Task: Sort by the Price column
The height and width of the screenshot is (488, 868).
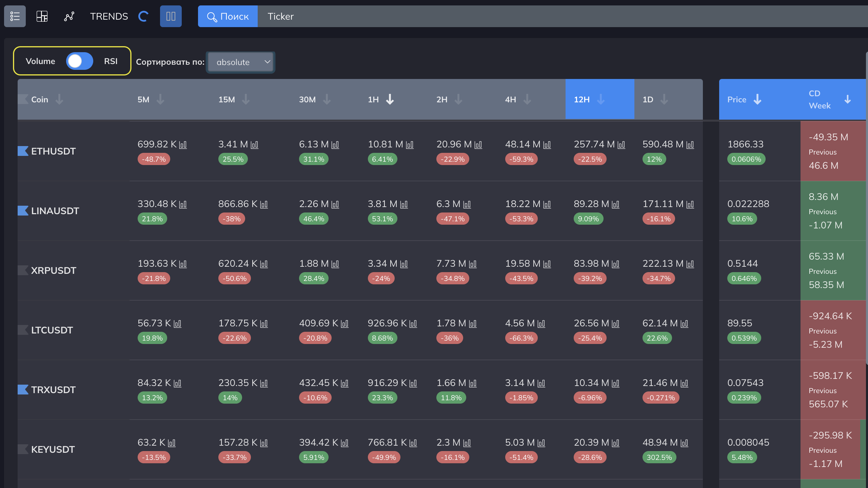Action: 757,99
